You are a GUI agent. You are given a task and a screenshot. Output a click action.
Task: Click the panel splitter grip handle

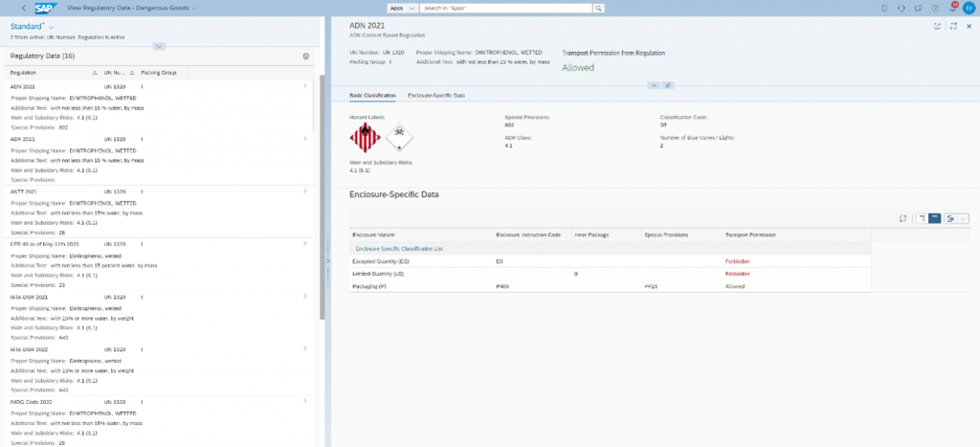pos(327,260)
